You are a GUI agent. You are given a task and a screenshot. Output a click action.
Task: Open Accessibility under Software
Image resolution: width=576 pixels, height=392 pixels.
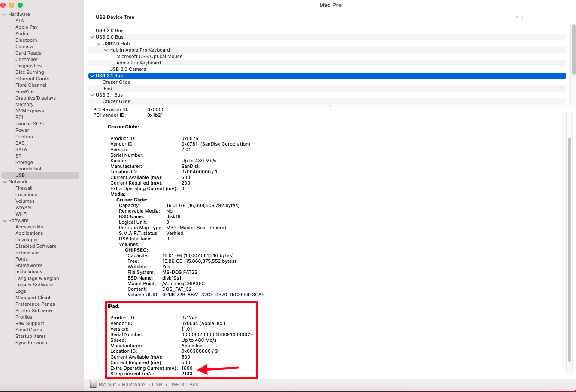30,227
